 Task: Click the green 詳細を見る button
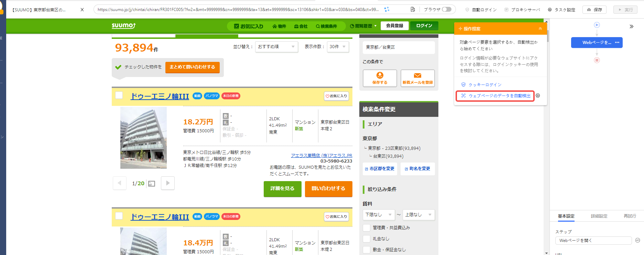[x=282, y=189]
